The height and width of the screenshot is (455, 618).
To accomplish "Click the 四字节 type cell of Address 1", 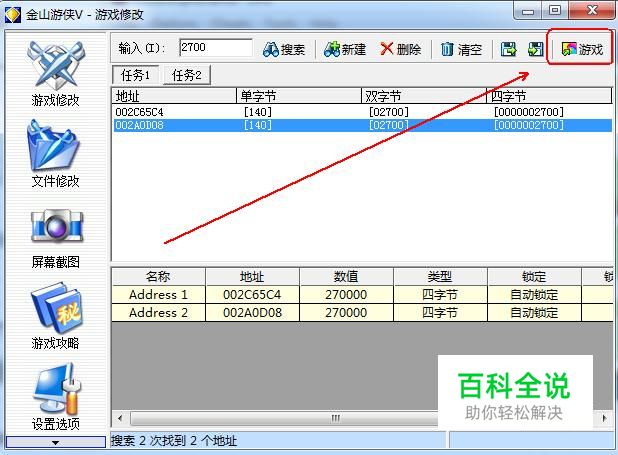I will pyautogui.click(x=440, y=295).
